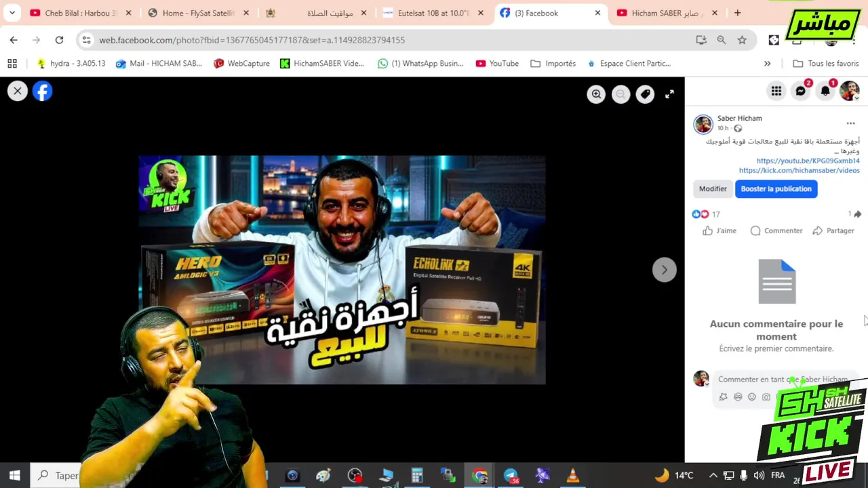Click Booster la publication button

pyautogui.click(x=776, y=189)
